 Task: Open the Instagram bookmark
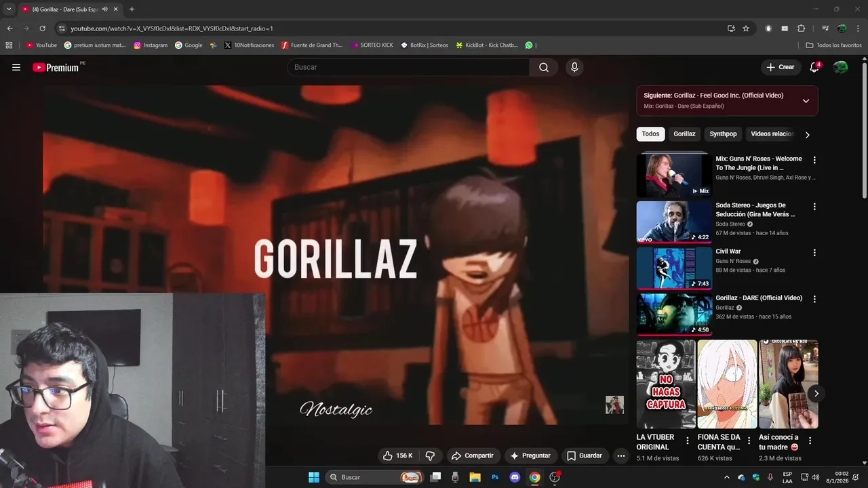click(151, 45)
